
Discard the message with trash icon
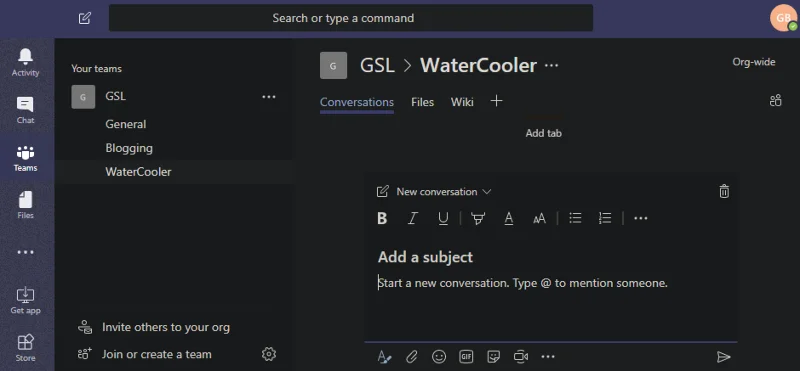click(x=724, y=191)
